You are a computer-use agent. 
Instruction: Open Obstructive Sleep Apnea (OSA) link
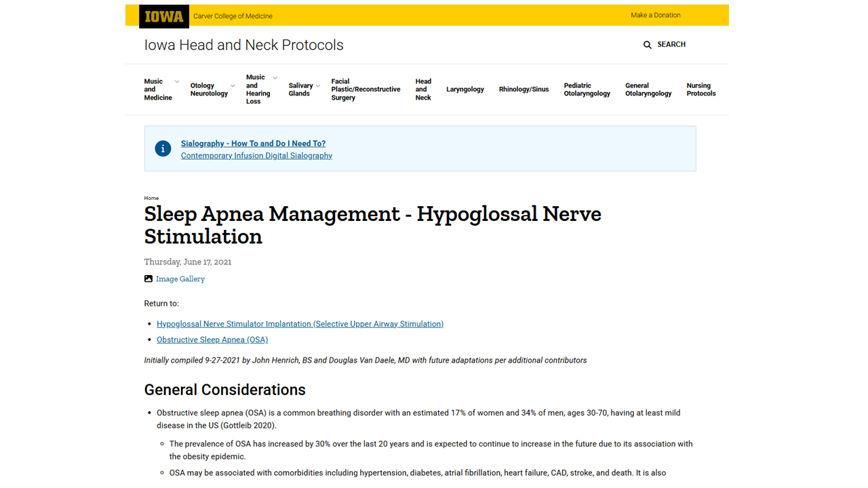212,340
